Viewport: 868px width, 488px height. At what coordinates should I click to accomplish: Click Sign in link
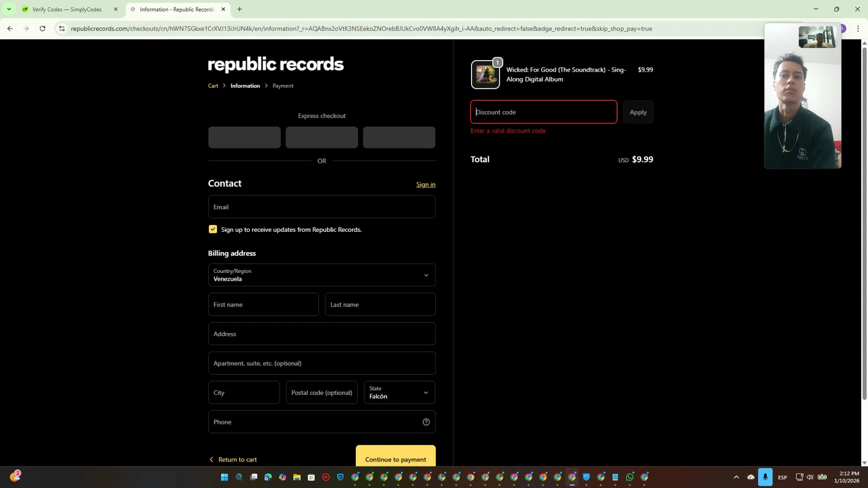pyautogui.click(x=426, y=184)
